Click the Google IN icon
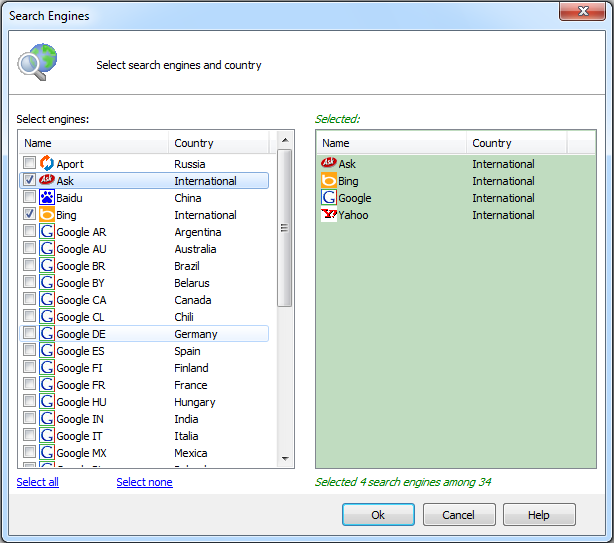The height and width of the screenshot is (543, 614). coord(47,419)
